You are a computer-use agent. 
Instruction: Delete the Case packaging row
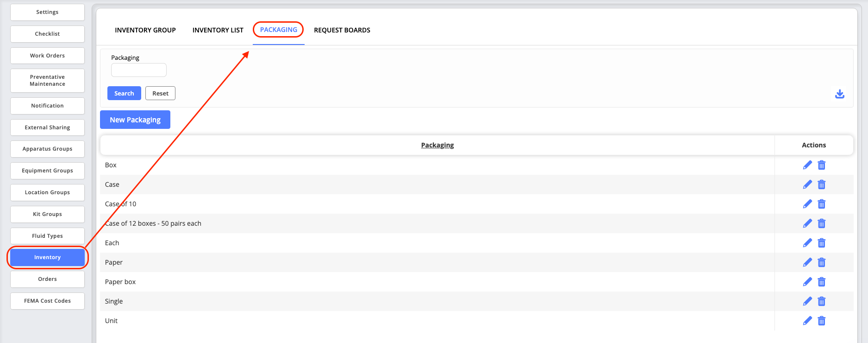[822, 184]
